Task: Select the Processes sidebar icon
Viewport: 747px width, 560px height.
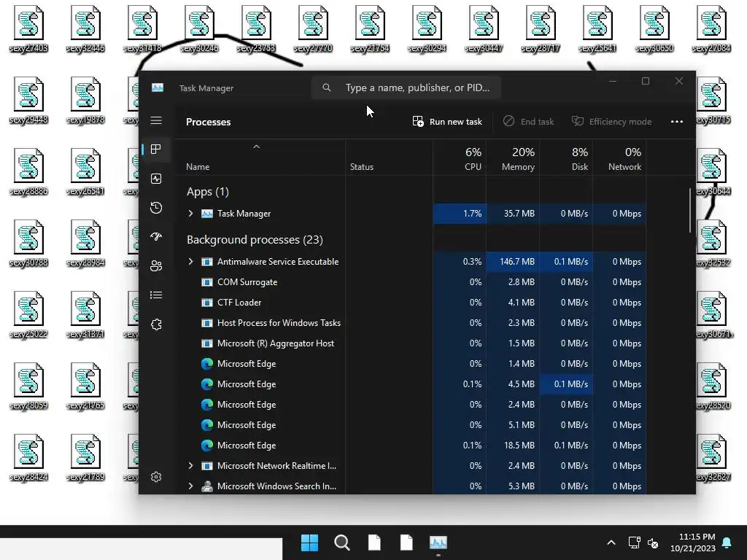Action: [156, 149]
